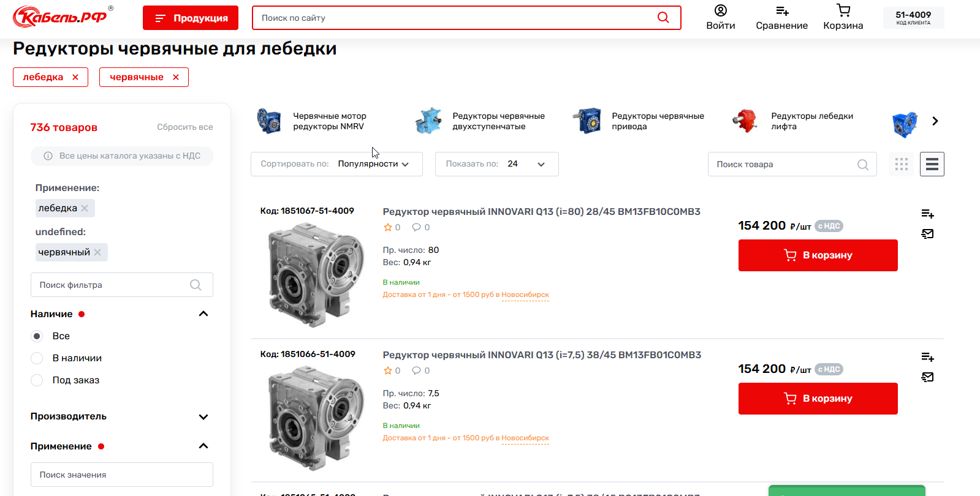Image resolution: width=980 pixels, height=496 pixels.
Task: Add i=7,5 reducer to comparison list
Action: click(927, 357)
